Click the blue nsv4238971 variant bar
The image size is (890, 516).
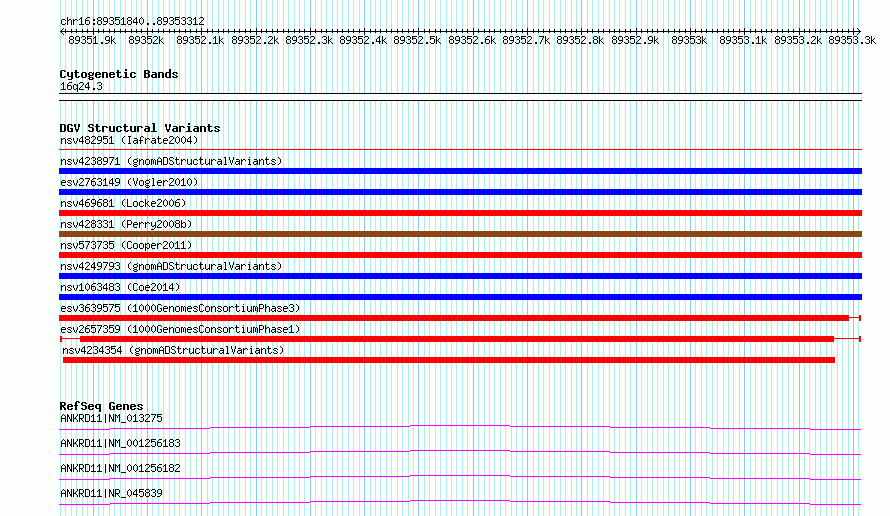tap(460, 171)
